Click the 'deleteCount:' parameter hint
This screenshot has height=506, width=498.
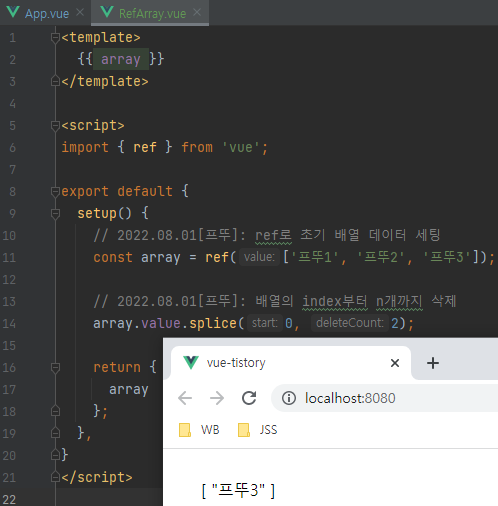click(x=350, y=323)
